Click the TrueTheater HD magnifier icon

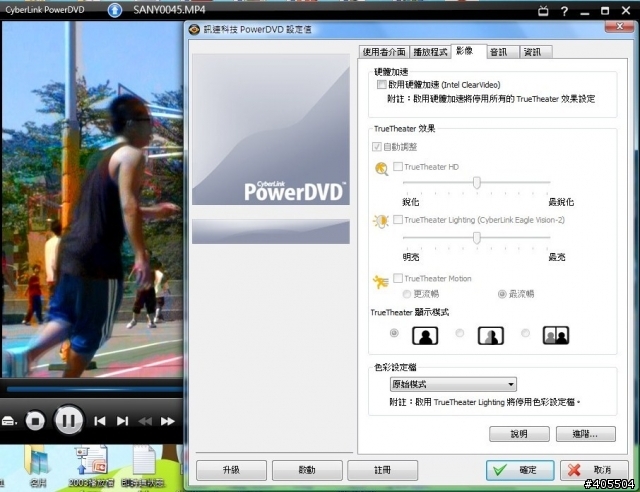pyautogui.click(x=381, y=169)
